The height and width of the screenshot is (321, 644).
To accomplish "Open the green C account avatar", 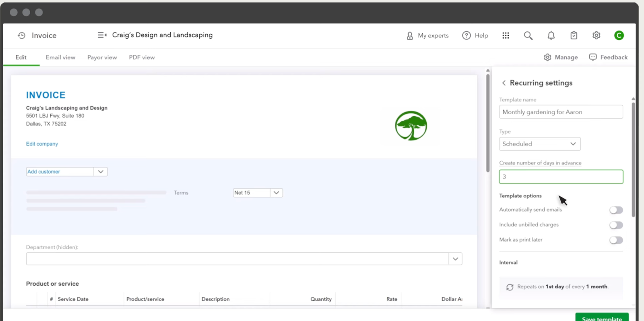I will (619, 35).
